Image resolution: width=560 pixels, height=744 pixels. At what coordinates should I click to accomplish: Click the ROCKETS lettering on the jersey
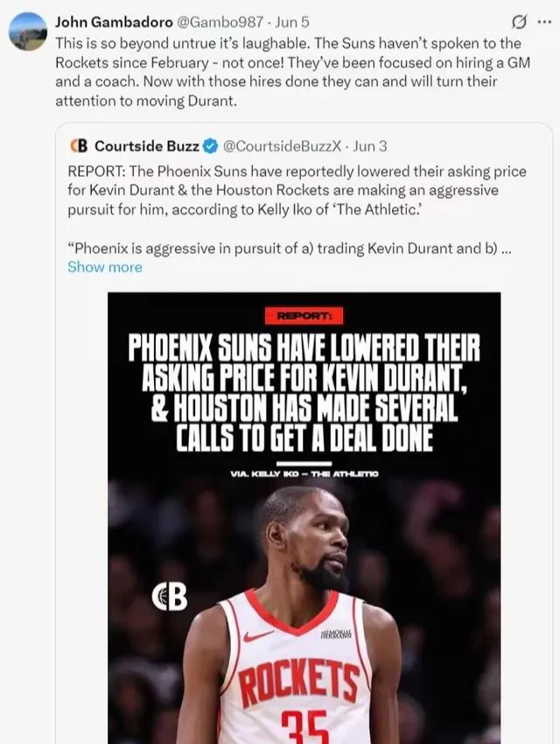(298, 679)
